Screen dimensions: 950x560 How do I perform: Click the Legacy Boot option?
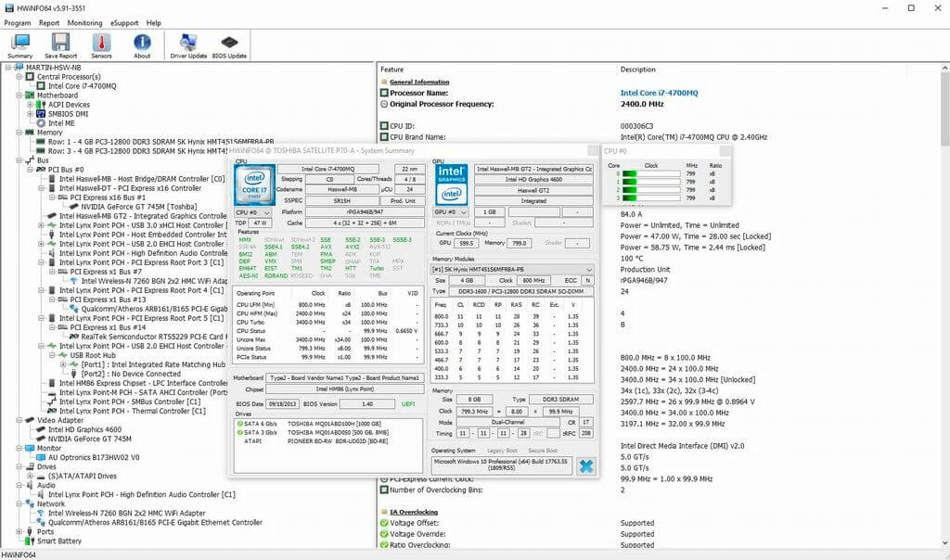click(503, 451)
